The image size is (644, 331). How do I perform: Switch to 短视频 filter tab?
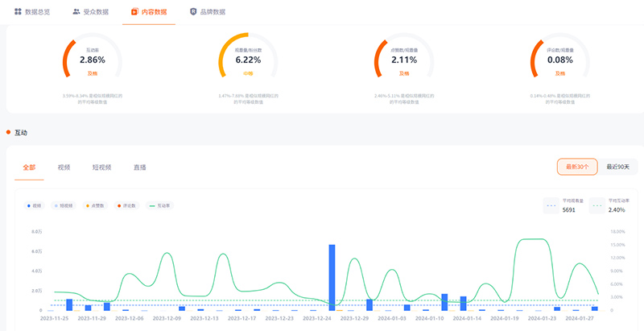pyautogui.click(x=101, y=168)
